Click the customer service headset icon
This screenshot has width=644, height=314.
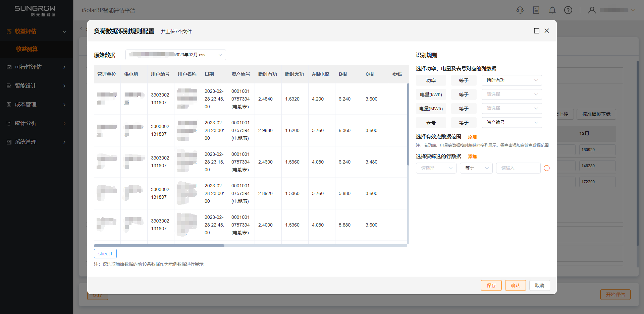520,10
